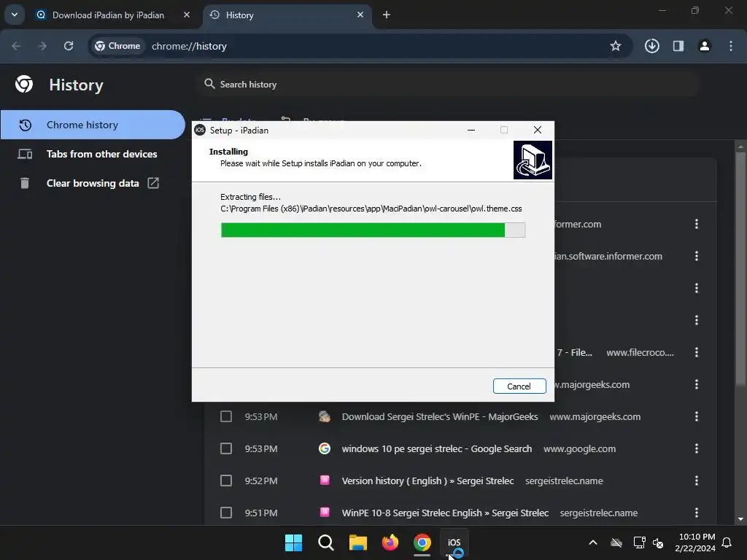The width and height of the screenshot is (747, 560).
Task: Click the installation progress bar
Action: (373, 230)
